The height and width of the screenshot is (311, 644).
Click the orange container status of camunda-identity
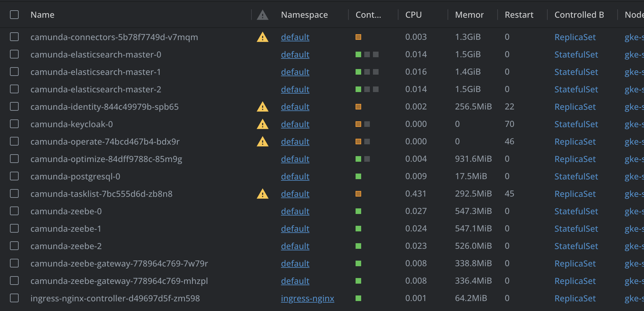click(x=358, y=107)
